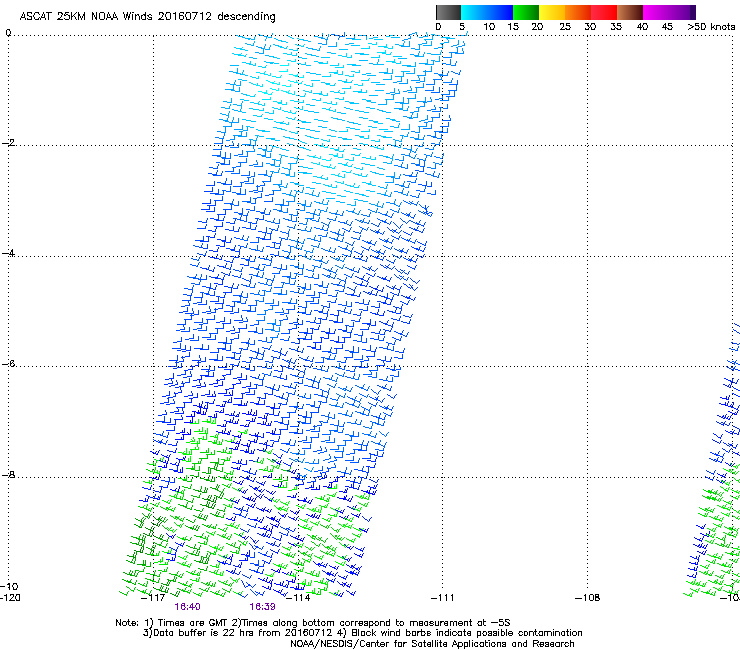Click the red 30-35 knots legend swatch
740x650 pixels.
[604, 12]
